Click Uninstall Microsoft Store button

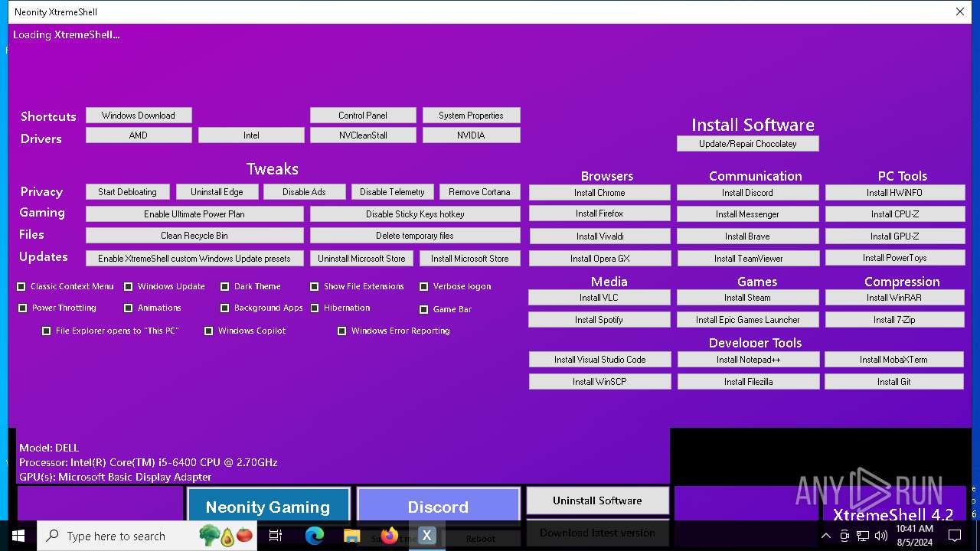pyautogui.click(x=361, y=259)
